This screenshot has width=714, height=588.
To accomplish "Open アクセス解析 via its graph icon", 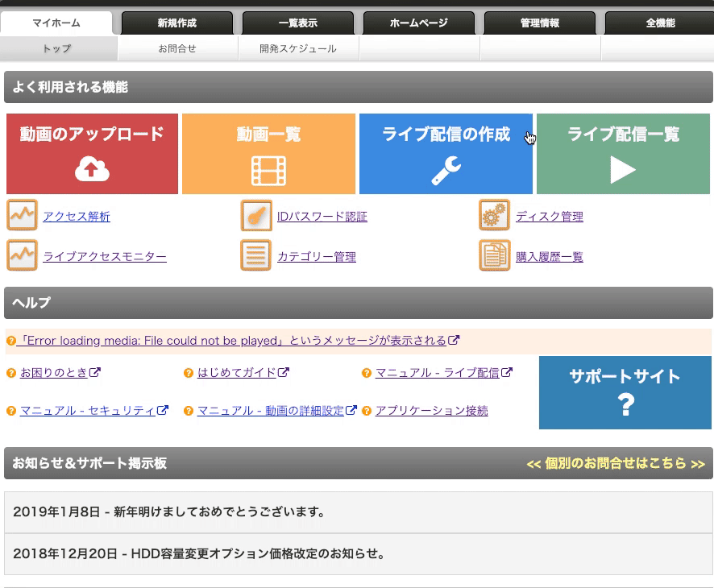I will click(x=22, y=215).
